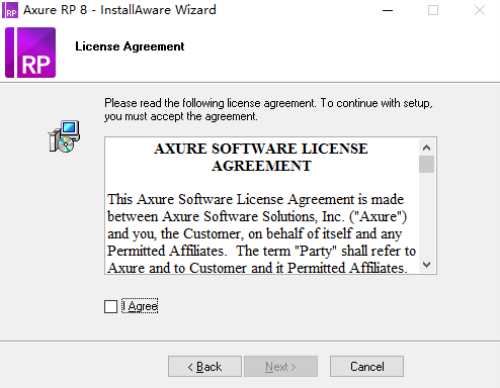Click the setup computer and disc icon
500x388 pixels.
pos(64,137)
